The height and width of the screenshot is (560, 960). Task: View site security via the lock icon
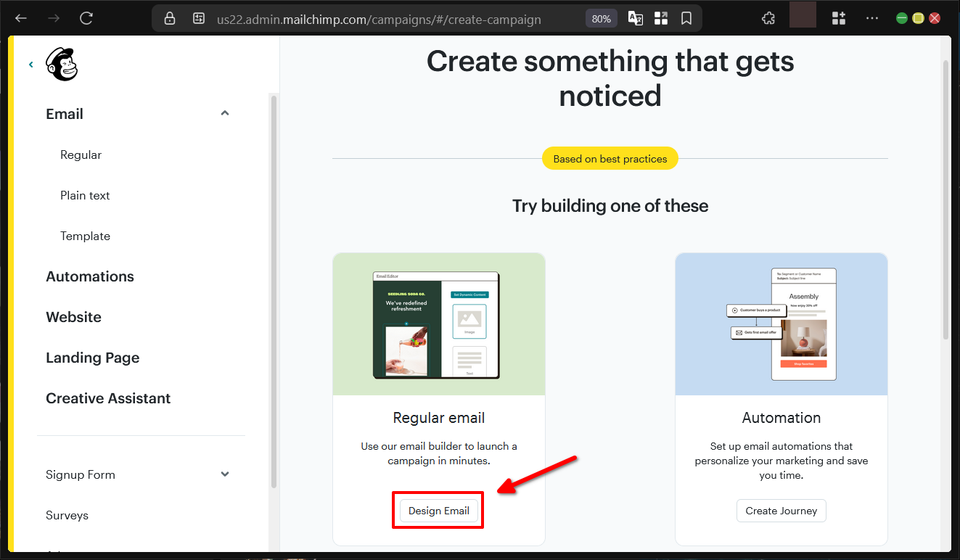point(169,18)
